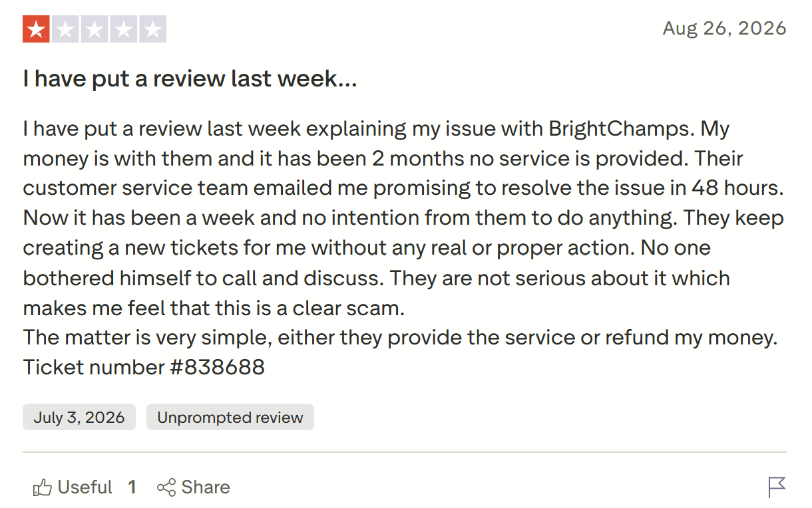Screen dimensions: 812x508
Task: Report the review with the flag icon
Action: (x=777, y=487)
